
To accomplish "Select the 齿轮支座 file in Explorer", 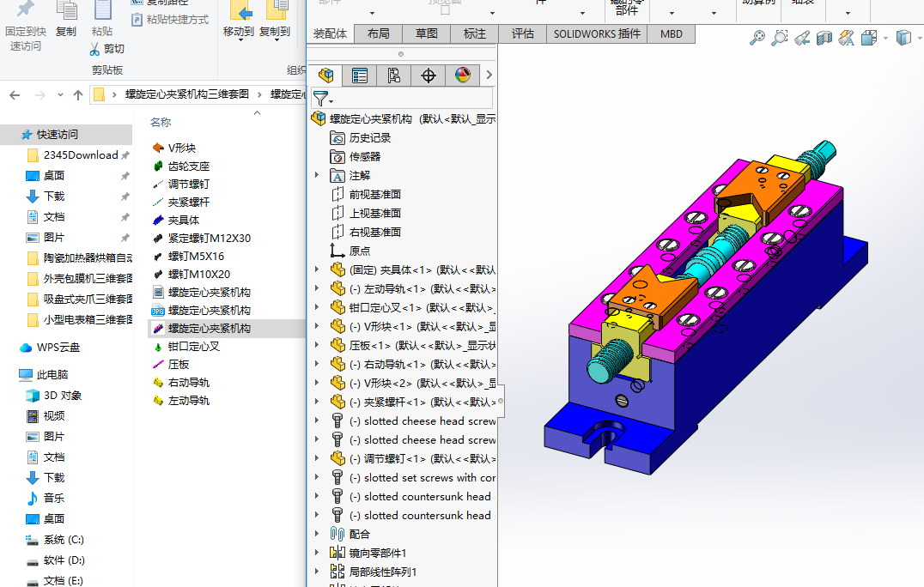I will (x=188, y=166).
